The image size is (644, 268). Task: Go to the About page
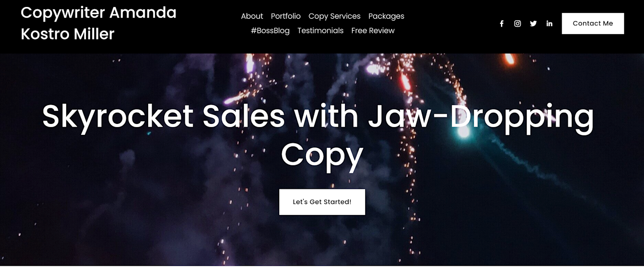tap(252, 16)
